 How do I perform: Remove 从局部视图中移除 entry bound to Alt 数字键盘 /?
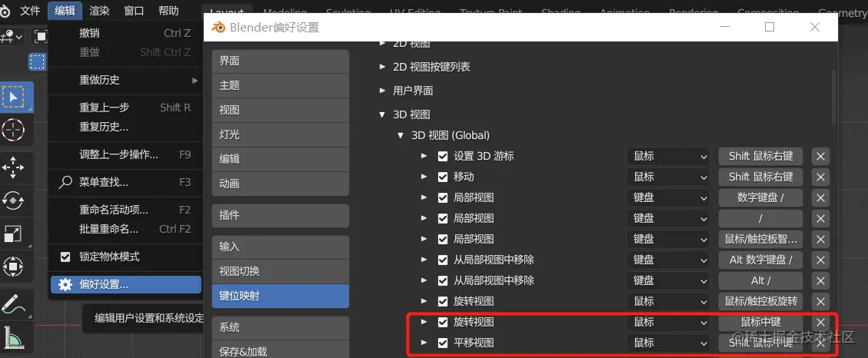820,260
